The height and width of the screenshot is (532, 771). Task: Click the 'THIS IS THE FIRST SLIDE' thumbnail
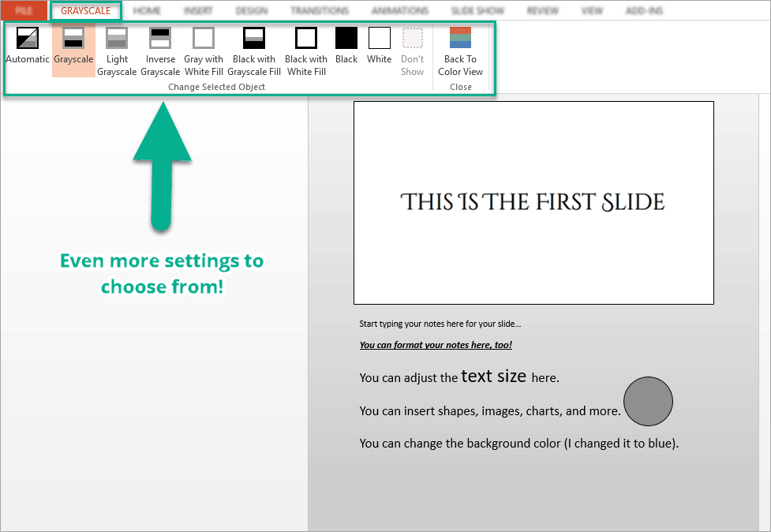coord(533,202)
